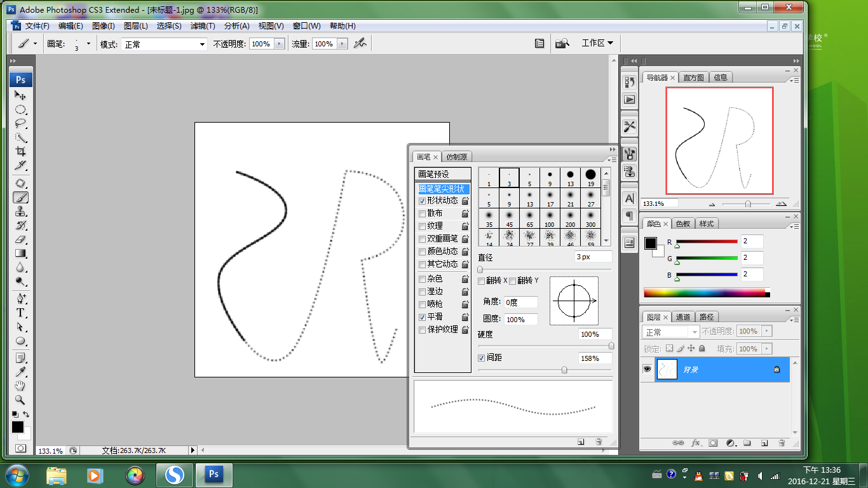Click the red R color slider
Viewport: 868px width, 488px height.
click(x=706, y=241)
